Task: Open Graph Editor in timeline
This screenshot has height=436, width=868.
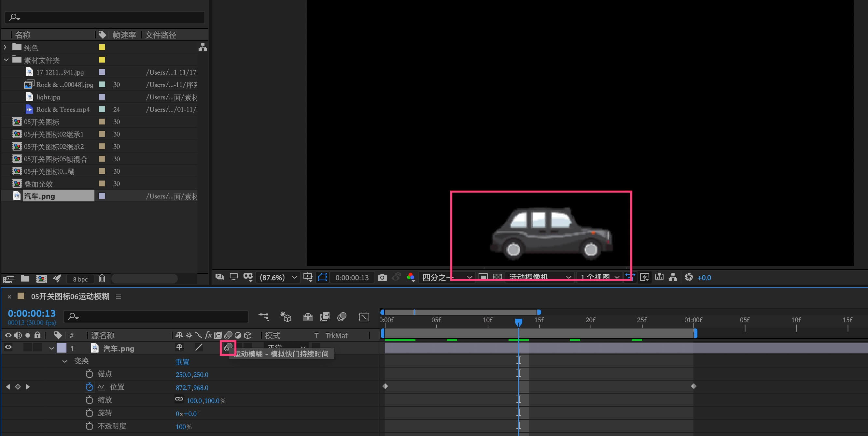Action: tap(364, 317)
